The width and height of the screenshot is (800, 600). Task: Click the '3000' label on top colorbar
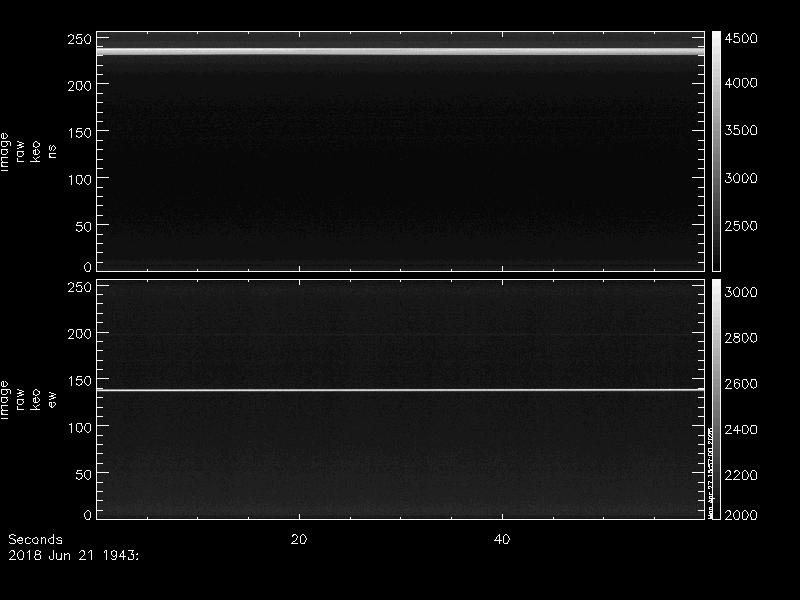(x=741, y=178)
